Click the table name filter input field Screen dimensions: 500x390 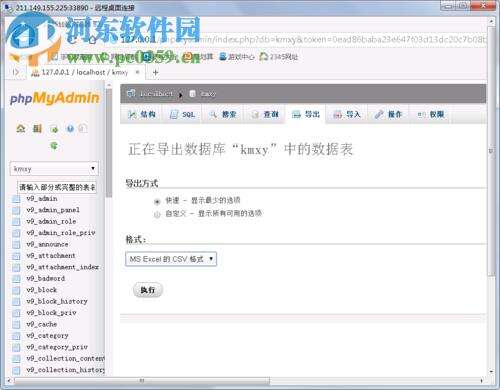pos(57,187)
